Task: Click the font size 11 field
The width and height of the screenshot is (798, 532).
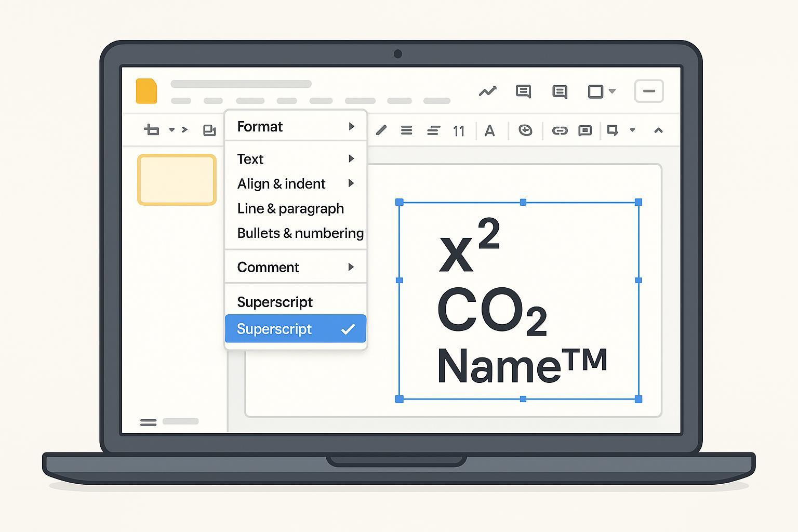Action: 458,131
